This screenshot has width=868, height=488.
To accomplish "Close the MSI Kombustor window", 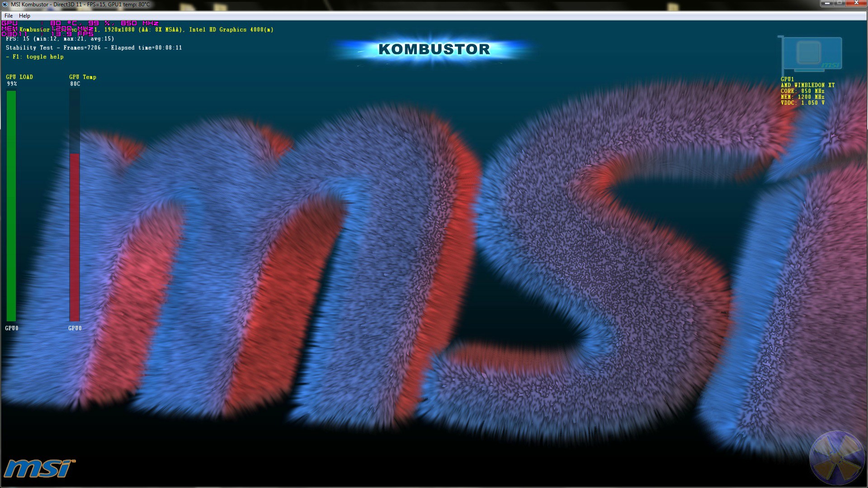I will click(x=856, y=4).
